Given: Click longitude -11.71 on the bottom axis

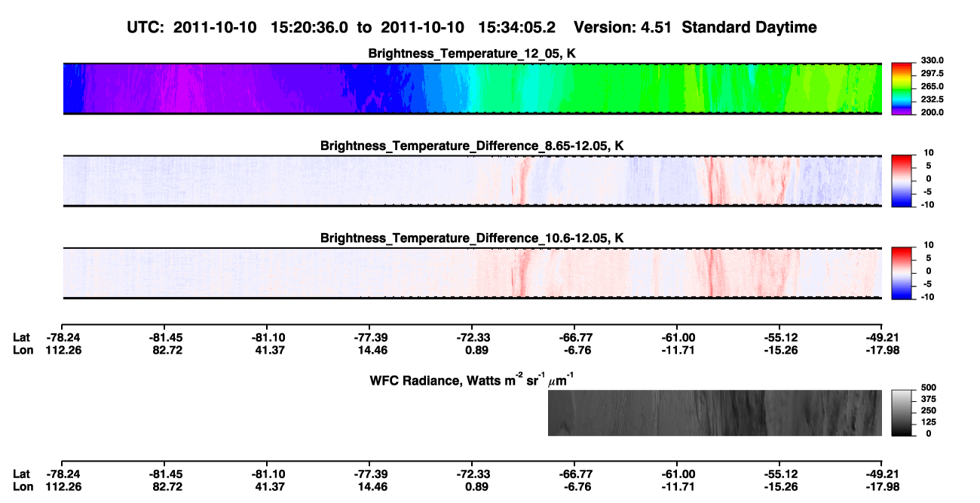Looking at the screenshot, I should pyautogui.click(x=677, y=486).
